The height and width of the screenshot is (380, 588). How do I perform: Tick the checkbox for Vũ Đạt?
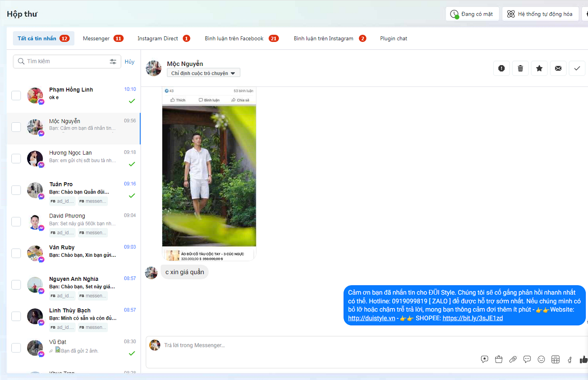click(x=16, y=348)
